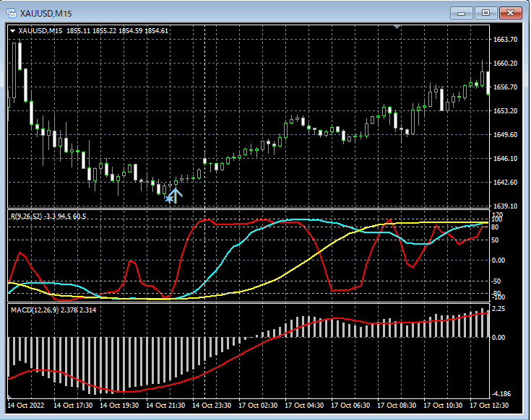The height and width of the screenshot is (420, 531).
Task: Click the 14 Oct 19:30 time label
Action: pyautogui.click(x=119, y=405)
